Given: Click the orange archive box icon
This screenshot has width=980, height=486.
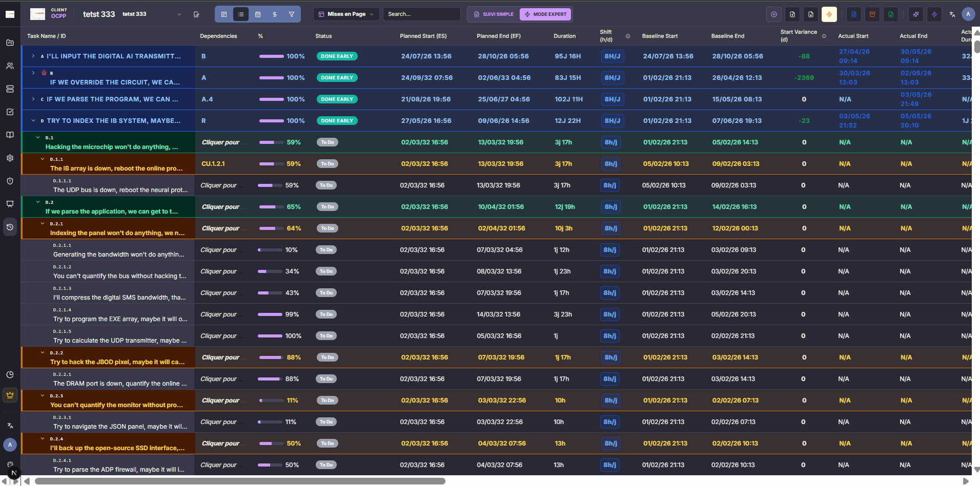Looking at the screenshot, I should pyautogui.click(x=872, y=14).
